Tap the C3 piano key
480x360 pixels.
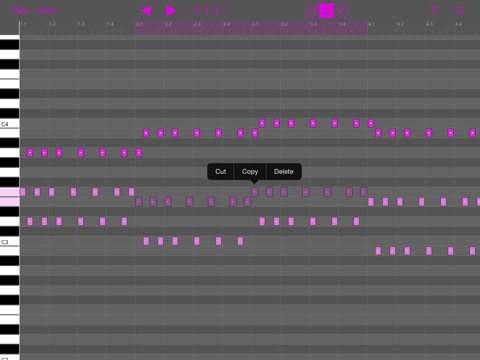click(9, 242)
